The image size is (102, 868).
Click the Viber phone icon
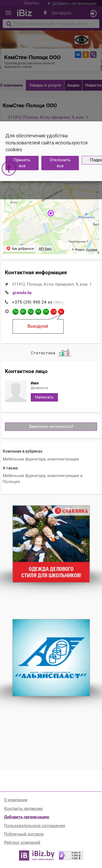click(93, 55)
